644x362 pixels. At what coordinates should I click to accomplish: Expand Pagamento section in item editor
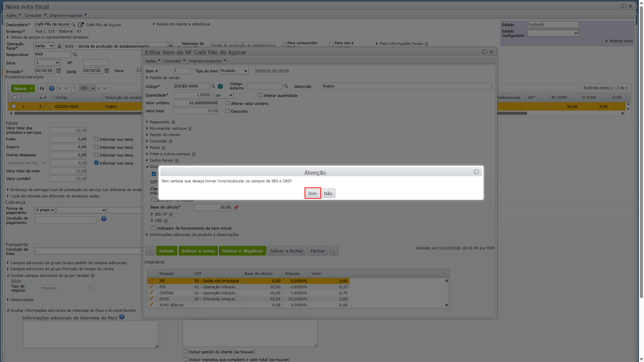tap(159, 122)
